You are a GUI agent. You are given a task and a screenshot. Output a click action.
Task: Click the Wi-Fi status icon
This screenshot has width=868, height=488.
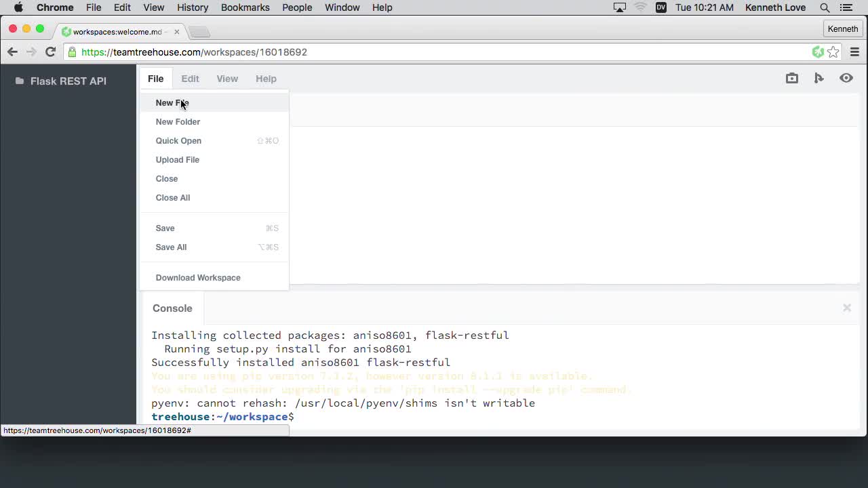(641, 7)
